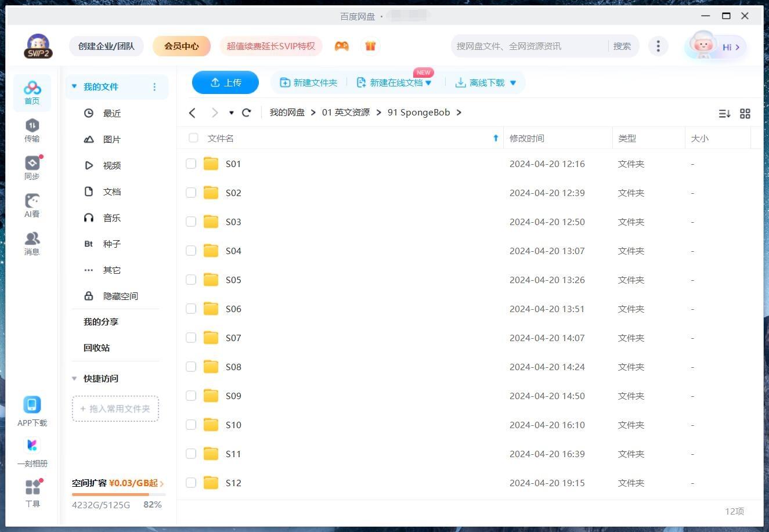Open the AI看 feature

click(x=32, y=204)
